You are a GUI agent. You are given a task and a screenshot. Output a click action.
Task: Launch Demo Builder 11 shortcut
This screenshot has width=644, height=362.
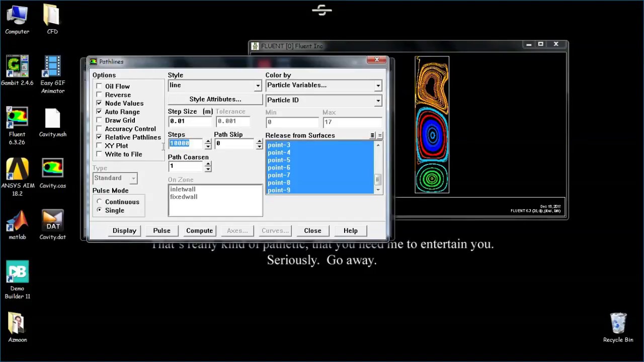17,281
